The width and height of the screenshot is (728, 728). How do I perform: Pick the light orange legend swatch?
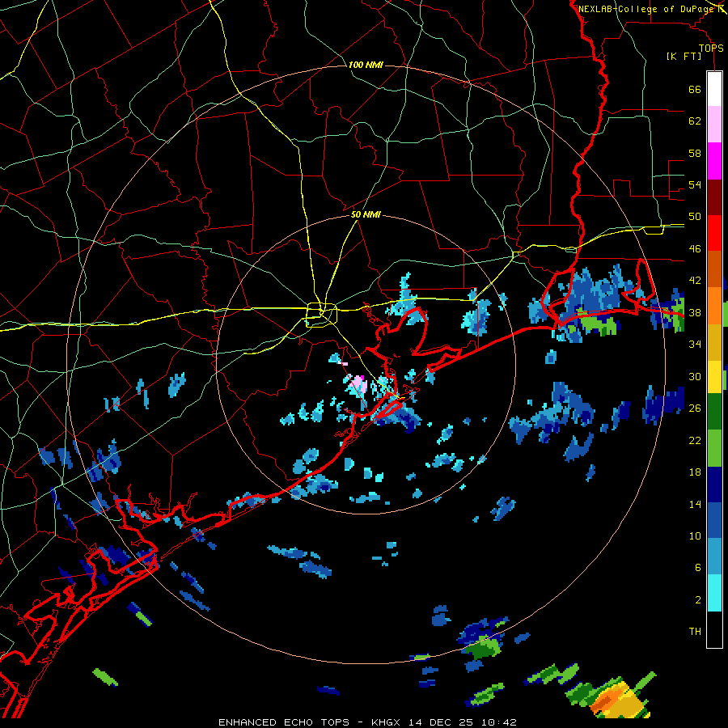click(x=714, y=306)
